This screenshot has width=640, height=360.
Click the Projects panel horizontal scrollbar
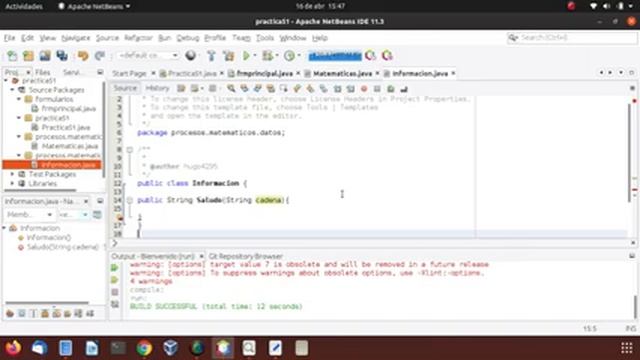click(40, 190)
